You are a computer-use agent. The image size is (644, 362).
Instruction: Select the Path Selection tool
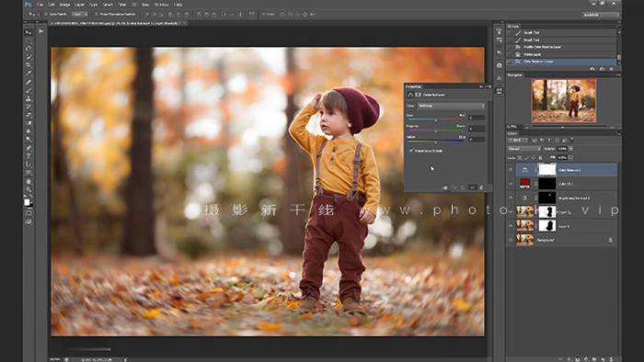(29, 164)
